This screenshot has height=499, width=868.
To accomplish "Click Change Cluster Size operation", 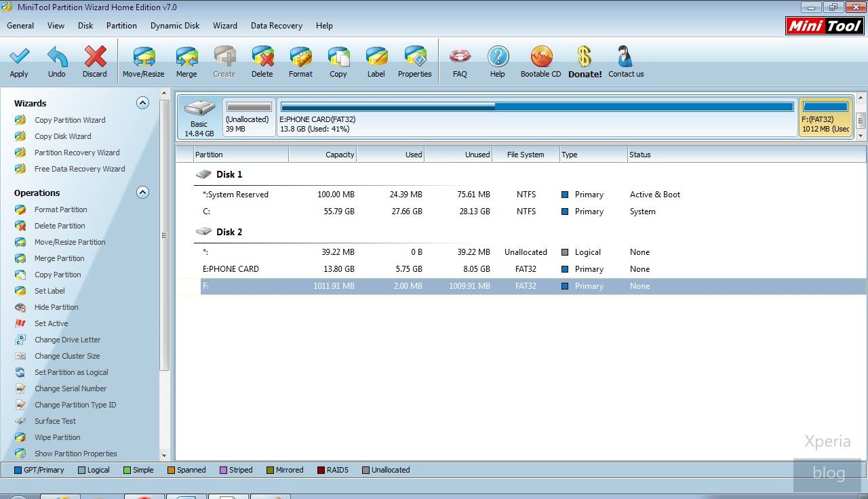I will pos(67,356).
